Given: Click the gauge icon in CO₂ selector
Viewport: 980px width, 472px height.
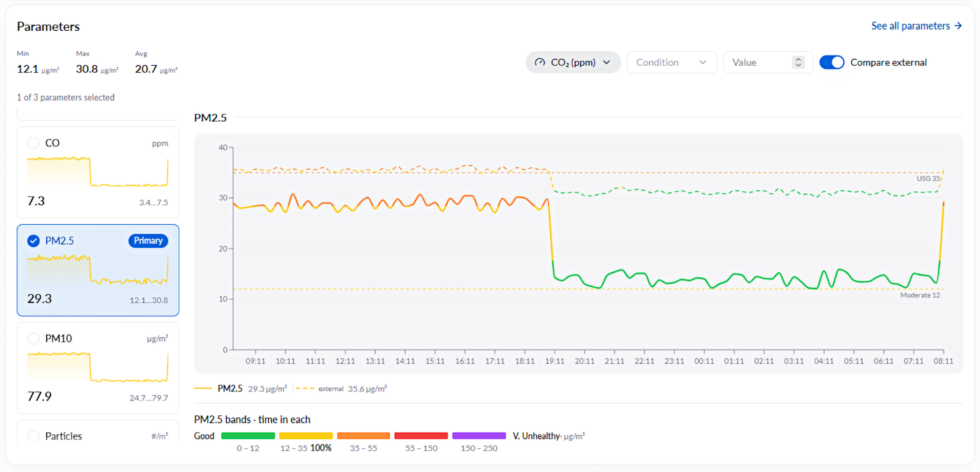Looking at the screenshot, I should pos(540,62).
